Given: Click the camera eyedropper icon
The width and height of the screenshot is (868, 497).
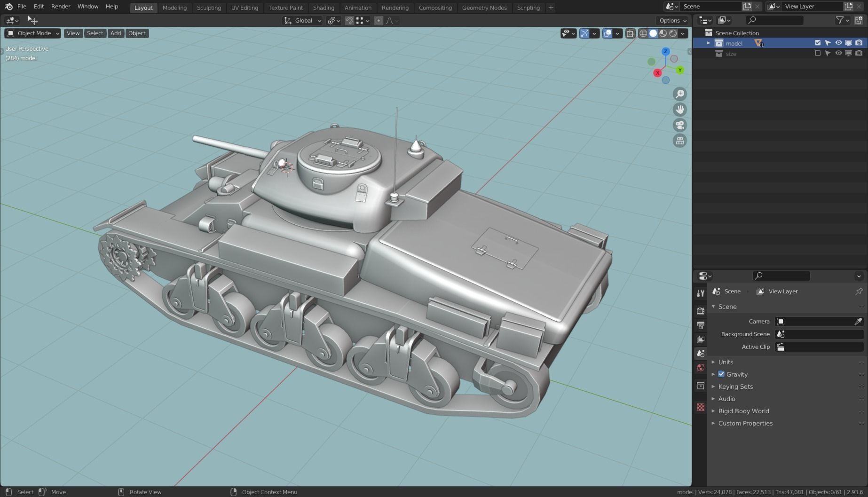Looking at the screenshot, I should tap(858, 322).
